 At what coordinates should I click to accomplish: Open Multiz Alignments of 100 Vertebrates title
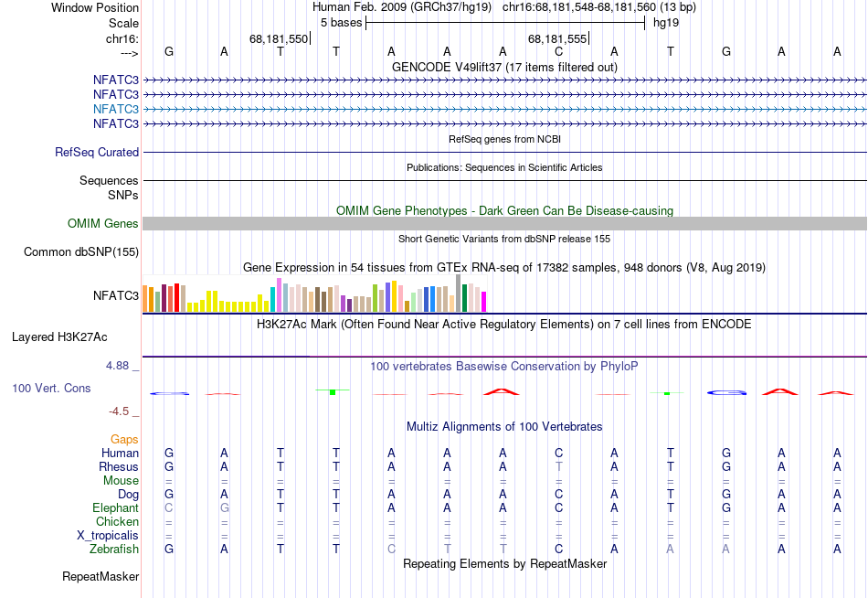click(x=504, y=427)
